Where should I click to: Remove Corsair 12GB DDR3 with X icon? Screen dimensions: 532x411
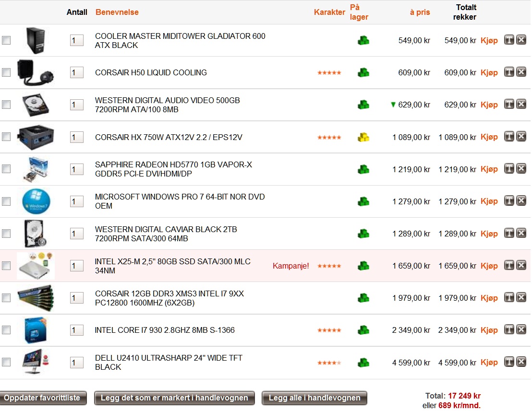[x=521, y=297]
